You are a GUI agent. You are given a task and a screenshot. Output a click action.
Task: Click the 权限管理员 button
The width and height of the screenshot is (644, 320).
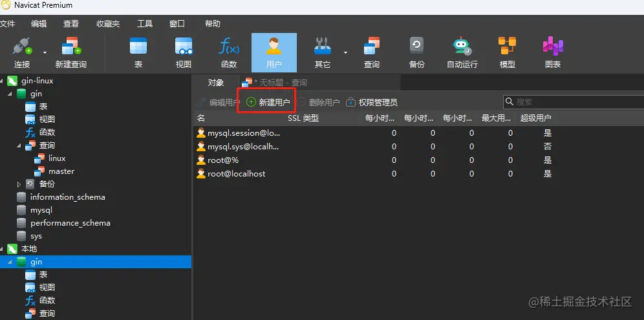coord(372,102)
